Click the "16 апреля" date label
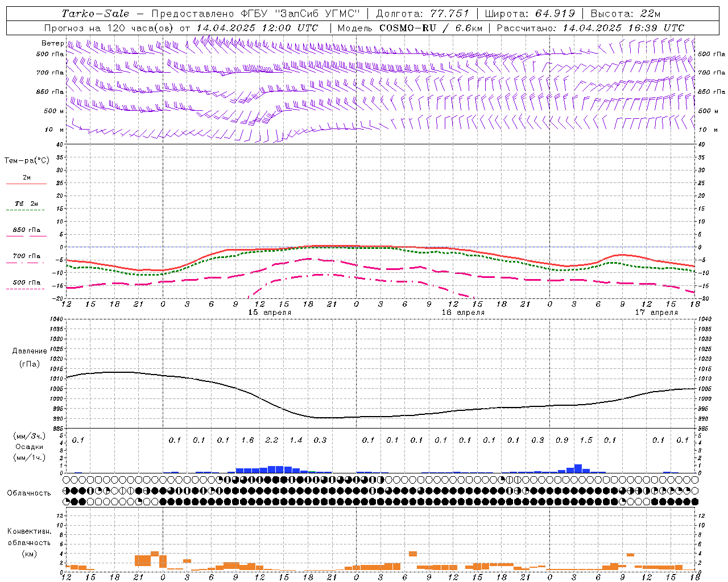 pyautogui.click(x=463, y=312)
